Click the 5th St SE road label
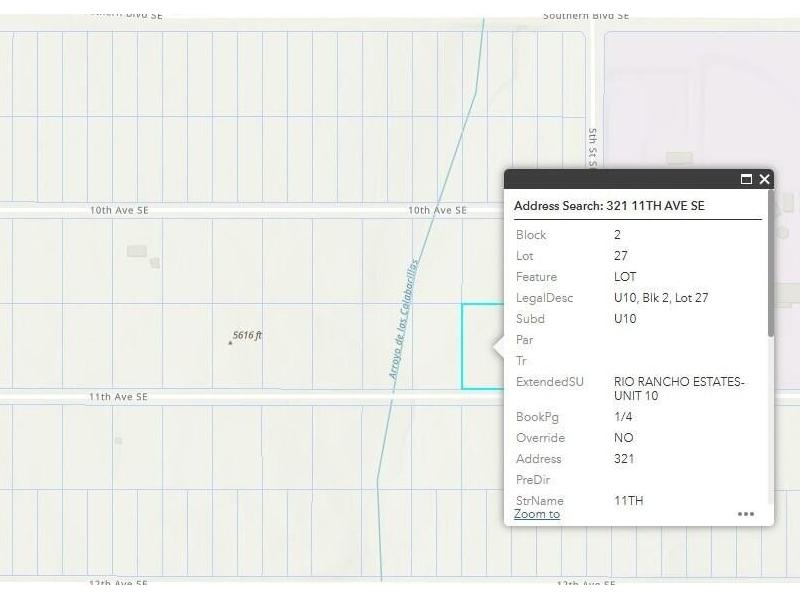The height and width of the screenshot is (600, 800). pos(593,147)
